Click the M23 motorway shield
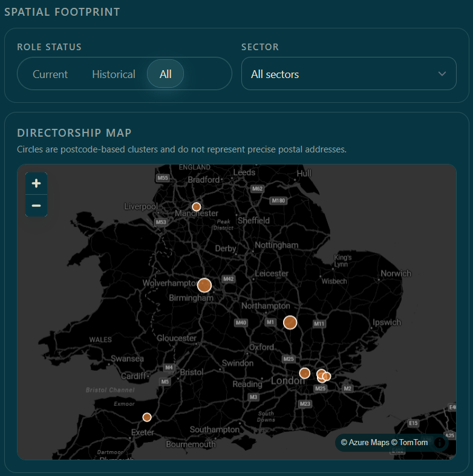 coord(305,404)
